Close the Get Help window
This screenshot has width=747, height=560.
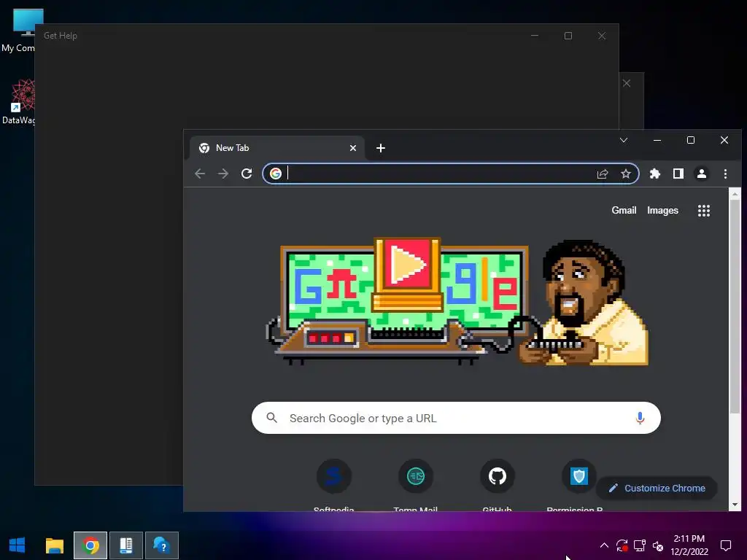[602, 36]
